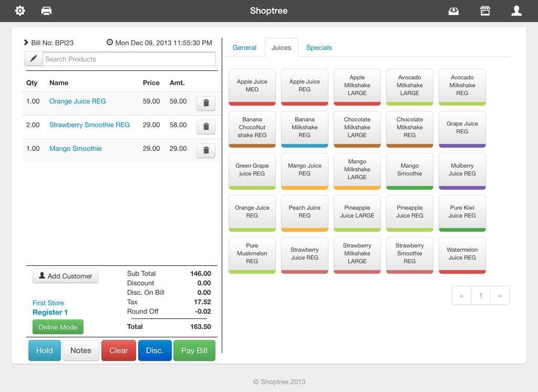The height and width of the screenshot is (392, 538).
Task: Select page 1 in pagination
Action: 481,295
